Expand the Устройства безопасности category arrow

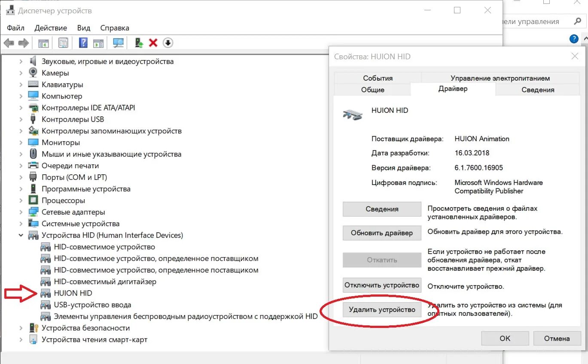point(21,328)
